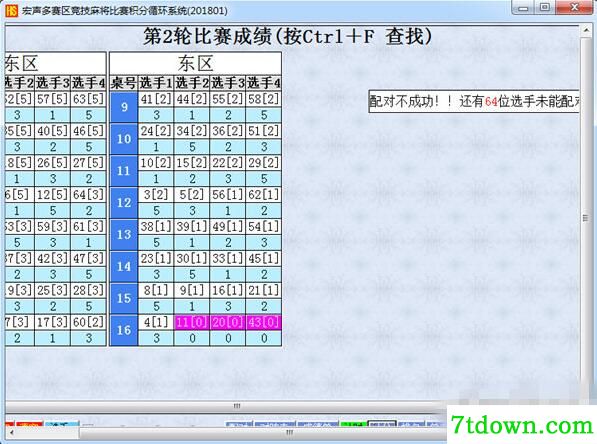Select table number 12 cell
Image resolution: width=597 pixels, height=444 pixels.
124,203
